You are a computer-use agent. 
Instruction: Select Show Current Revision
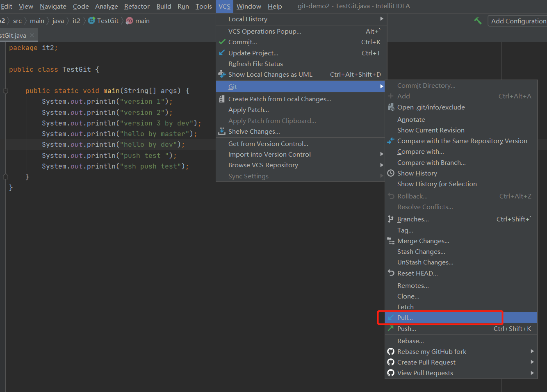pyautogui.click(x=461, y=130)
